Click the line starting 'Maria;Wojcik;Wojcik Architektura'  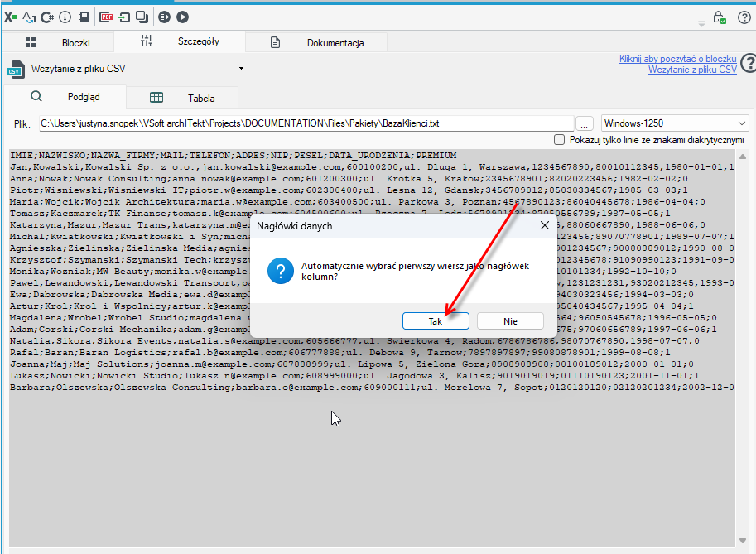(358, 202)
